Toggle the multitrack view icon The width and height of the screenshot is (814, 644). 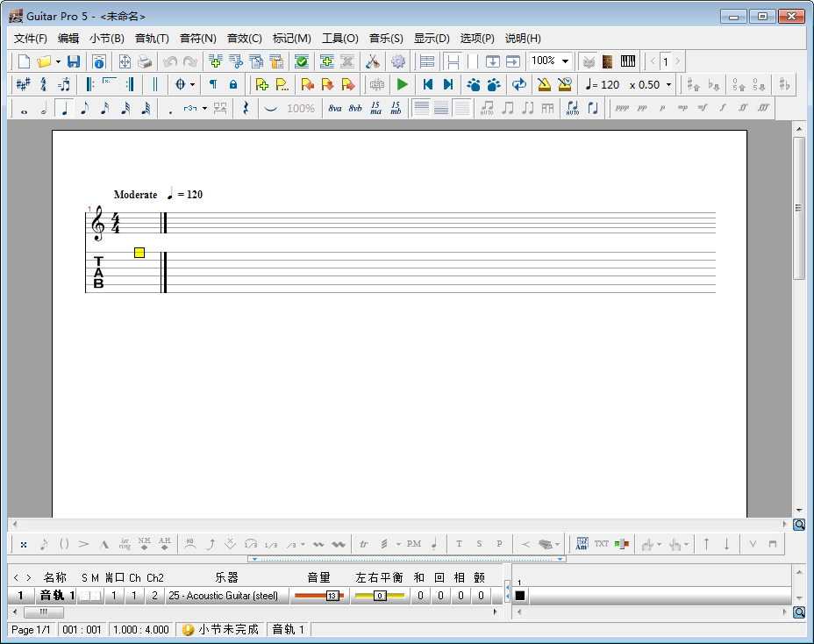pos(426,61)
